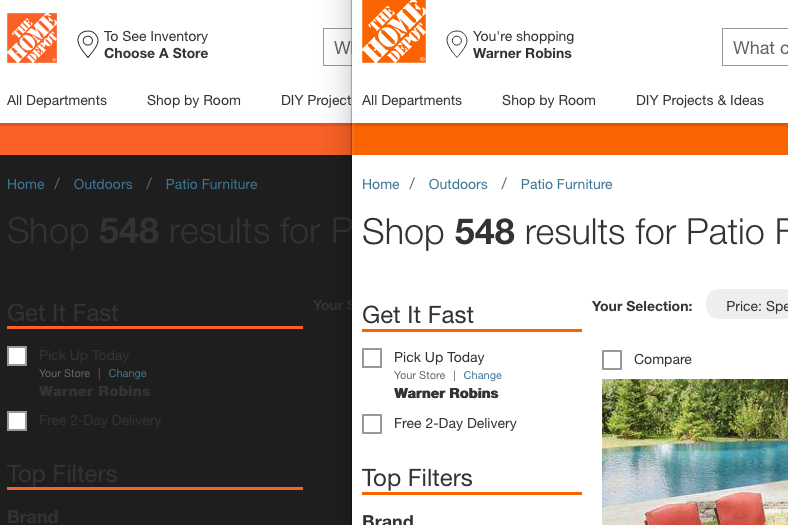
Task: Click the Outdoors breadcrumb in right panel
Action: (458, 184)
